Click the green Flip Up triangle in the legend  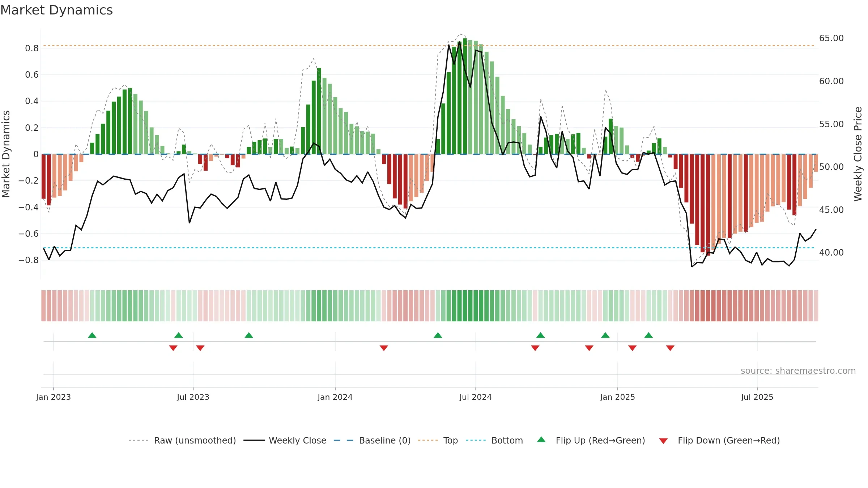point(541,440)
